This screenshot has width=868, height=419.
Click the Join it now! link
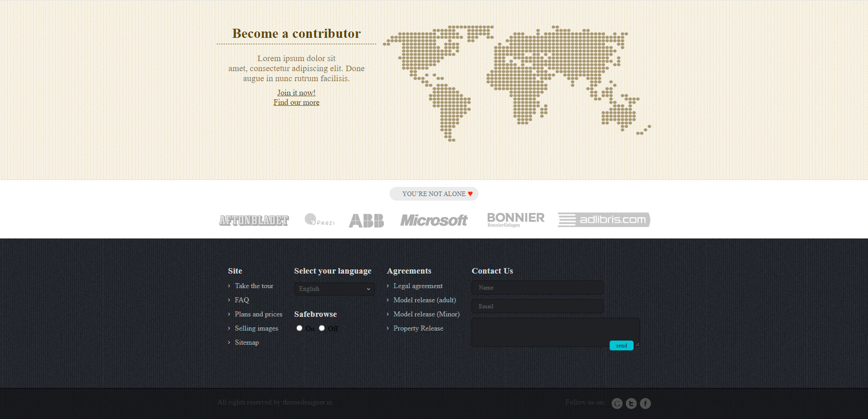(x=296, y=93)
